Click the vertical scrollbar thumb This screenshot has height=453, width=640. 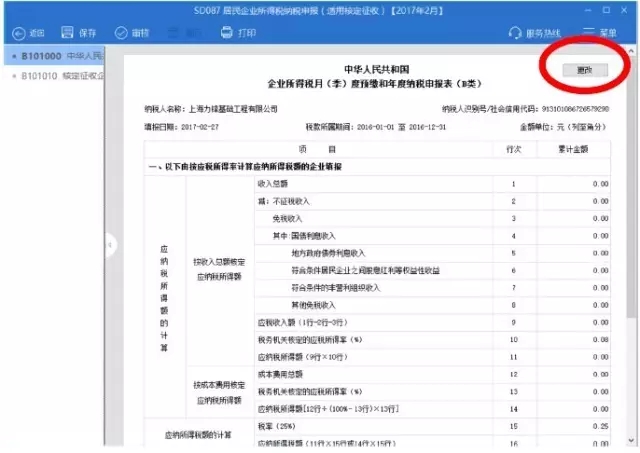631,188
